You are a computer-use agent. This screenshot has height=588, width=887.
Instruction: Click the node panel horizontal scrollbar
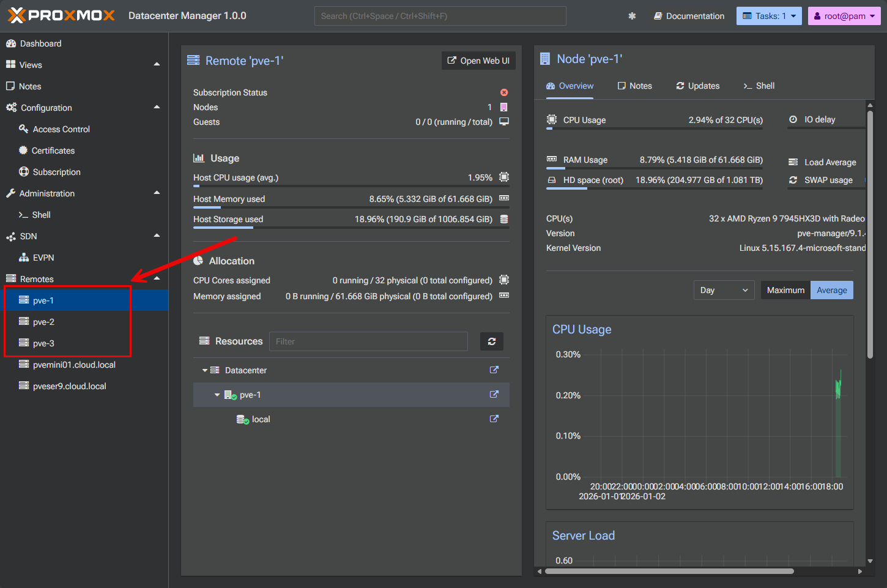point(669,571)
